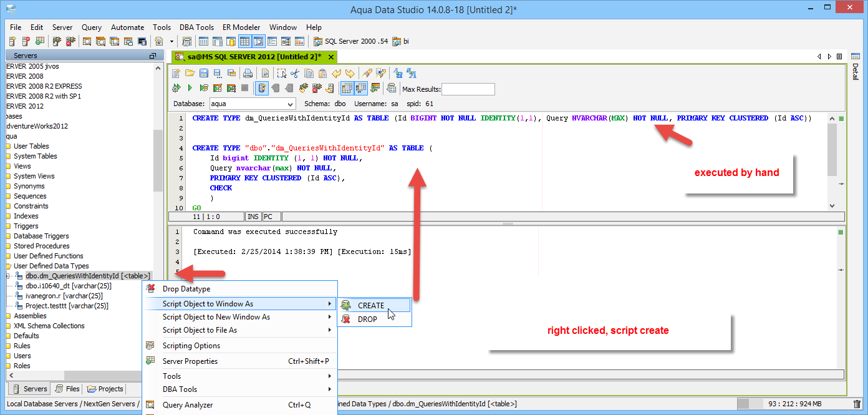
Task: Toggle the highlighted grid layout button in main toolbar
Action: point(244,41)
